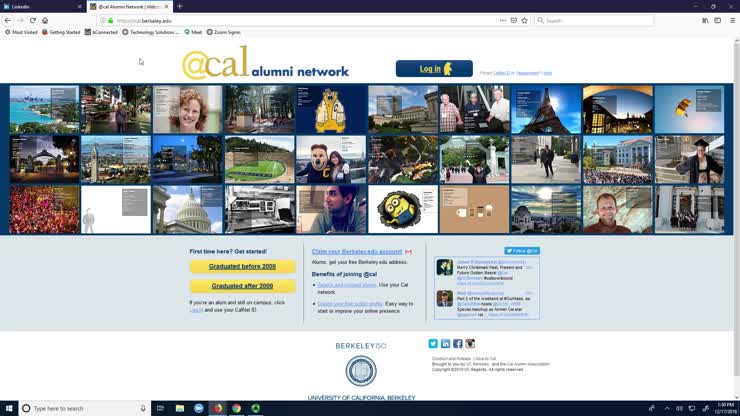
Task: Switch to Firefox on the taskbar
Action: coord(218,408)
